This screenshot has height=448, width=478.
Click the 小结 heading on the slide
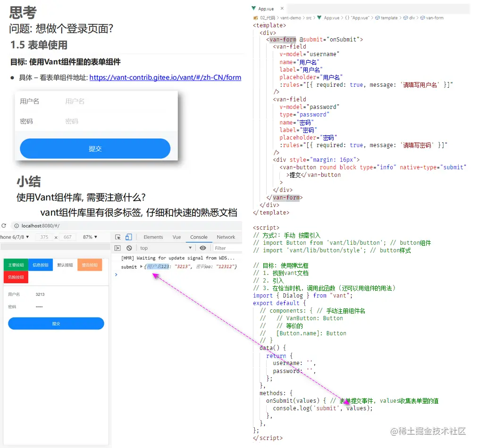(x=29, y=182)
